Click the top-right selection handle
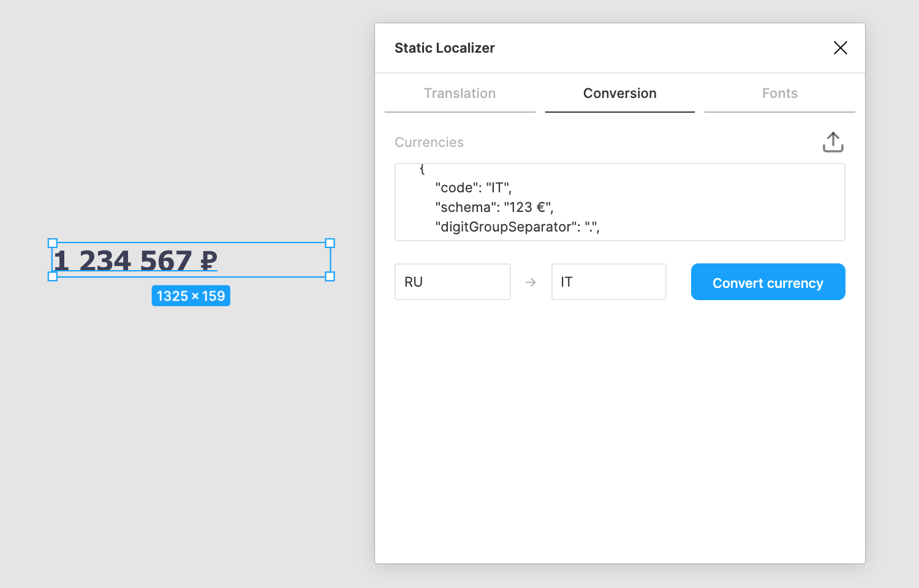The width and height of the screenshot is (919, 588). tap(330, 243)
